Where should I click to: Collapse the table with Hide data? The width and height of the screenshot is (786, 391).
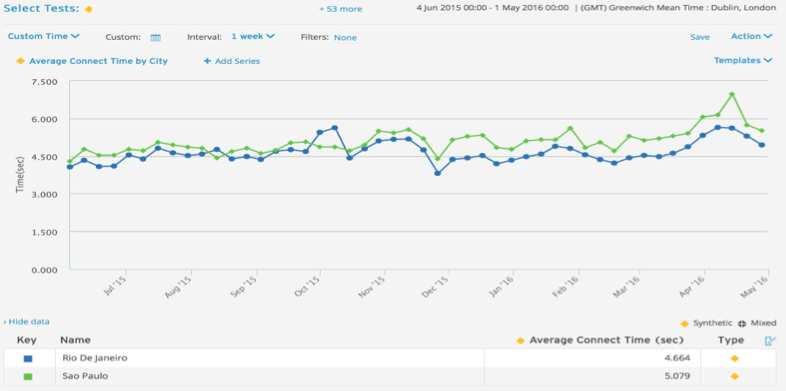(27, 322)
